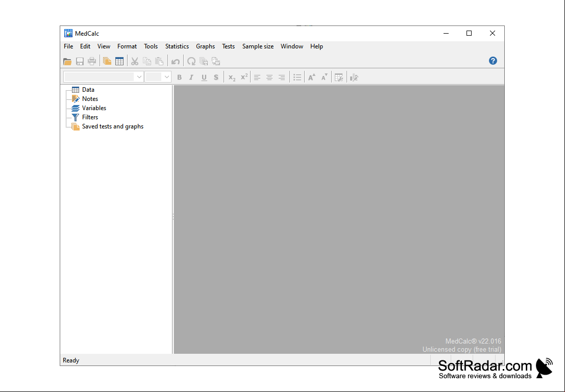Toggle underline formatting
This screenshot has width=565, height=392.
pos(204,77)
